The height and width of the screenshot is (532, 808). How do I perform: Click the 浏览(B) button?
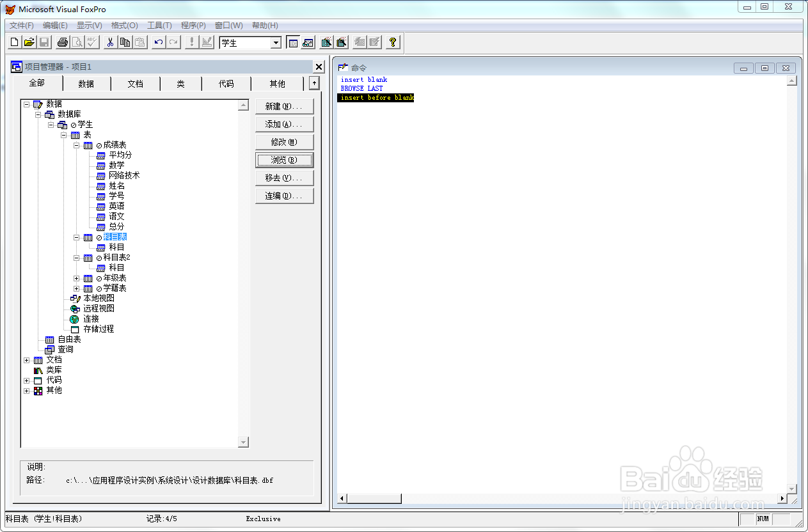284,160
